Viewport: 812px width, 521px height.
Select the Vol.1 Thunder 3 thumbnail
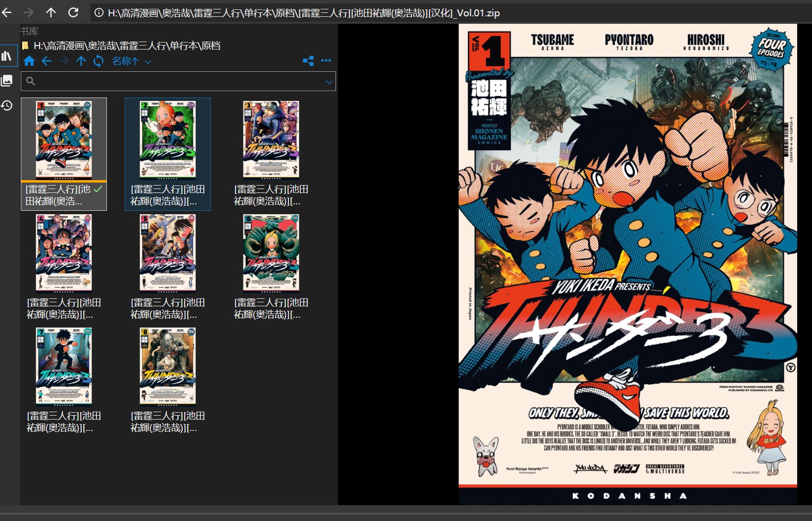click(x=64, y=140)
